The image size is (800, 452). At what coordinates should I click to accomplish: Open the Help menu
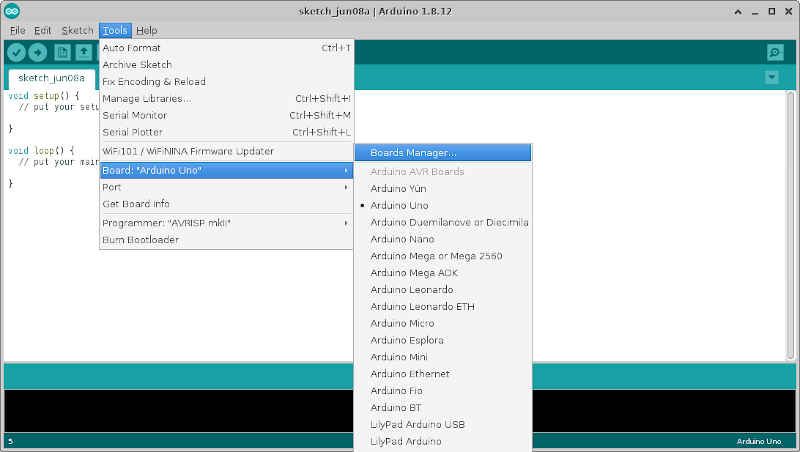(146, 31)
